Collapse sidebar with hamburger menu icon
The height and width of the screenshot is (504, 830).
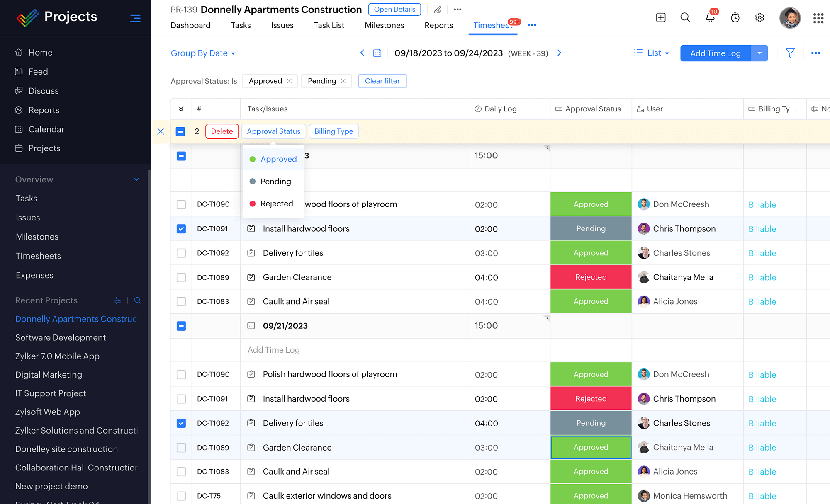(x=135, y=18)
